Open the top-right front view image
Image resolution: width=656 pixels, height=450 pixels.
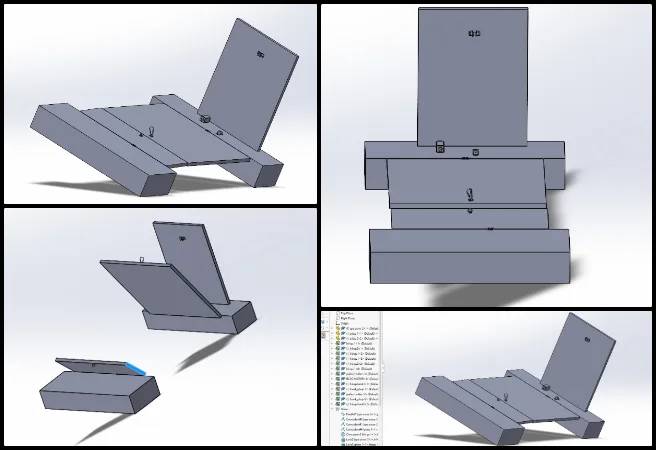486,153
